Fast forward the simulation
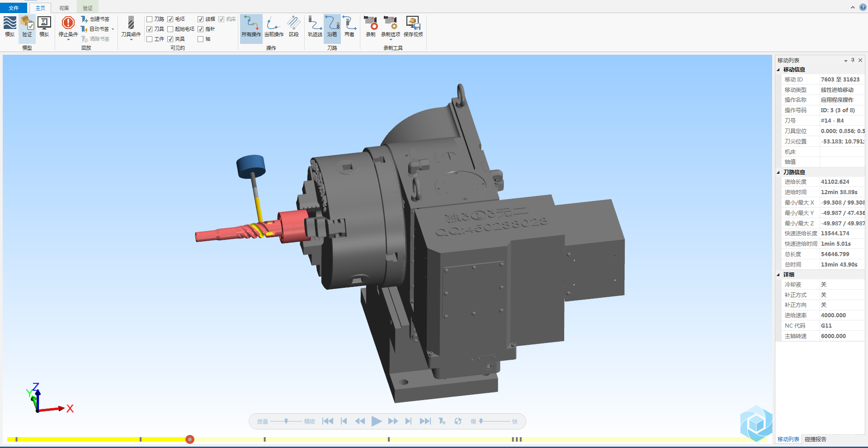This screenshot has width=868, height=448. click(393, 421)
